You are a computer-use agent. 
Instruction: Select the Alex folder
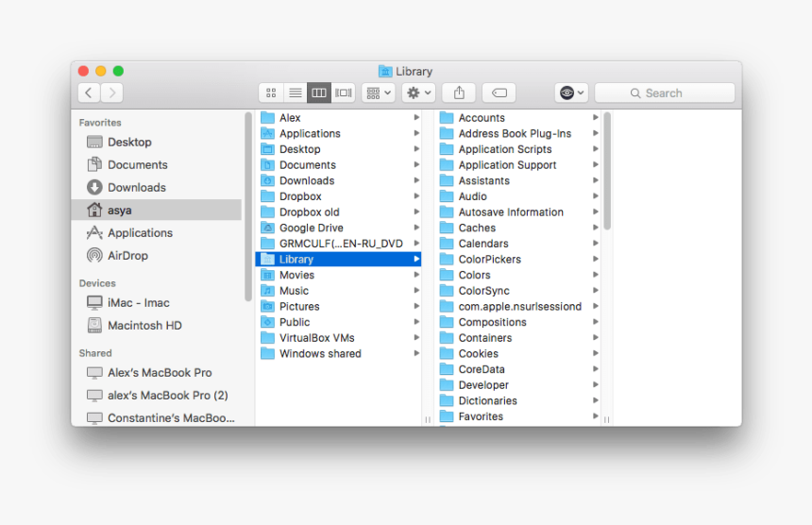pos(338,118)
